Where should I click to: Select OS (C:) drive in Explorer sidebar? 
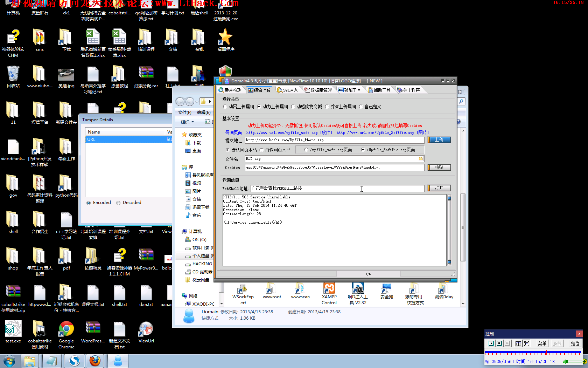pos(196,240)
